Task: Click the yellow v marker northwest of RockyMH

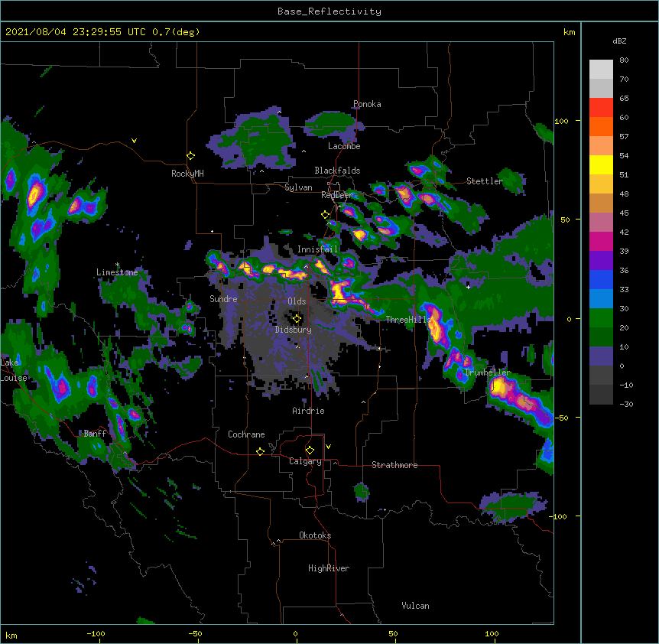Action: [134, 141]
